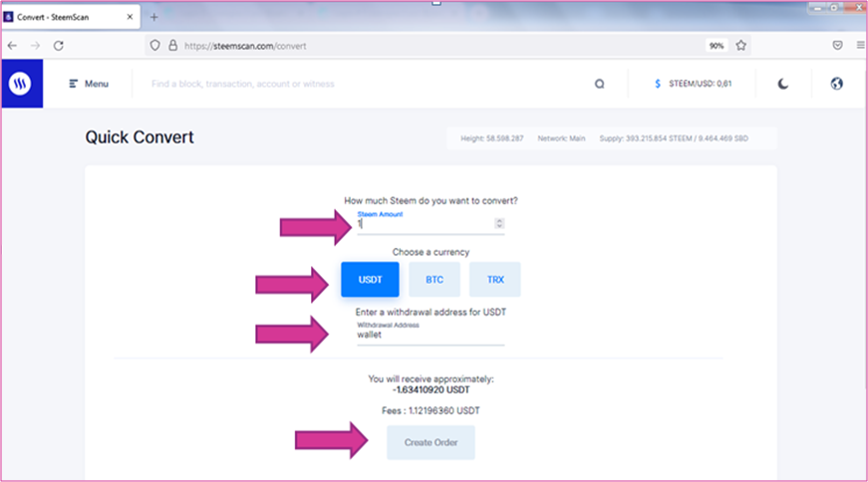868x482 pixels.
Task: Click the search magnifier icon
Action: pyautogui.click(x=600, y=84)
